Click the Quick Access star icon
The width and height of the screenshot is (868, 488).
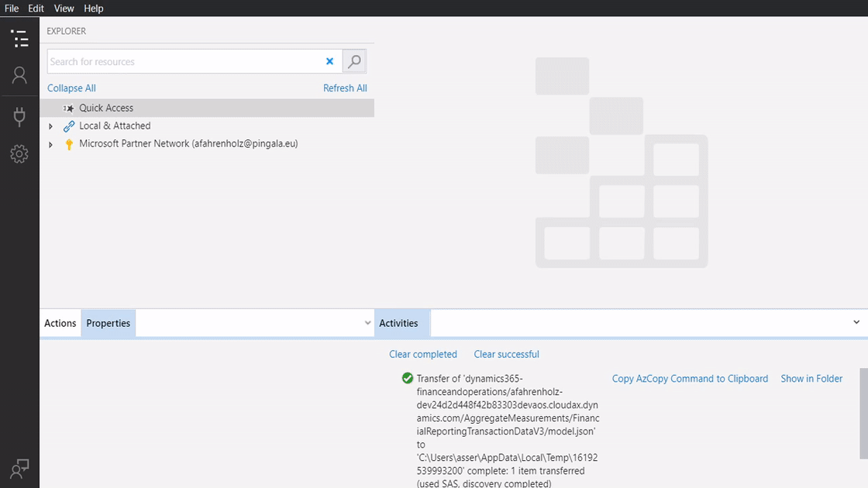pyautogui.click(x=68, y=108)
